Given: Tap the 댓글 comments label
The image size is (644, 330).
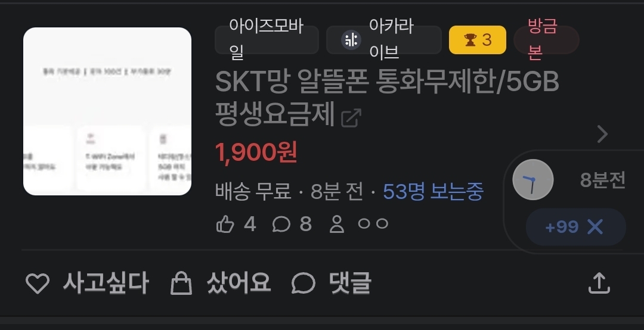Looking at the screenshot, I should 350,283.
